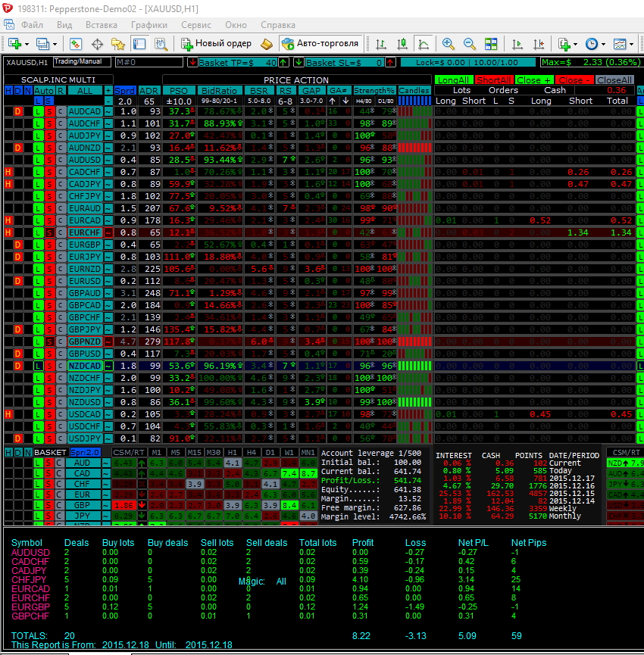Zoom in on the chart
This screenshot has width=644, height=655.
(448, 43)
